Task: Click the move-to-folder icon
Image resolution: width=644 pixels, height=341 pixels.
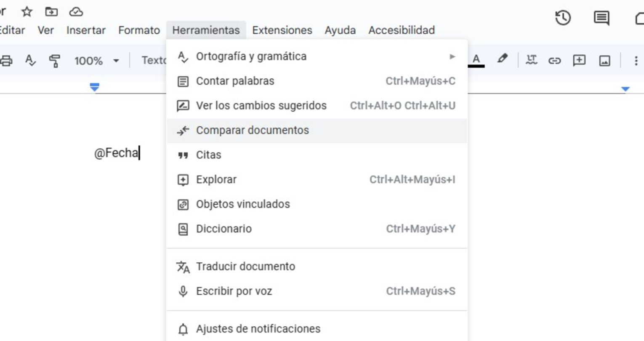Action: pos(51,12)
